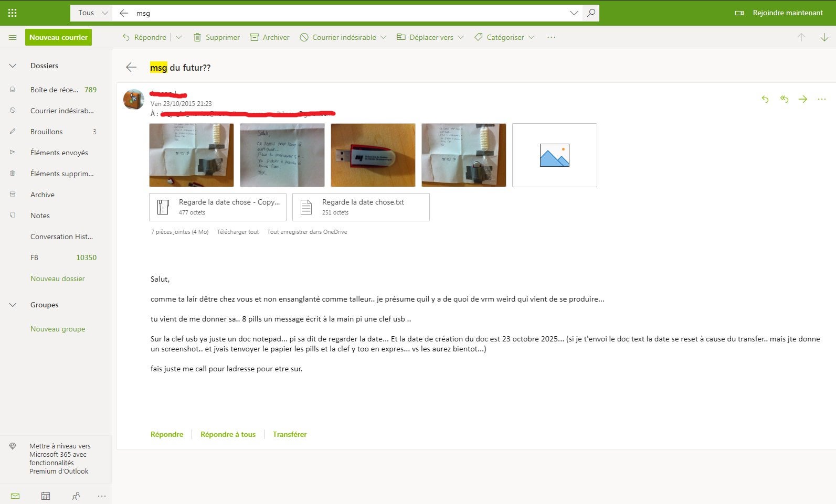Screen dimensions: 836x504
Task: Go back using arrow beside message subject
Action: [x=131, y=67]
